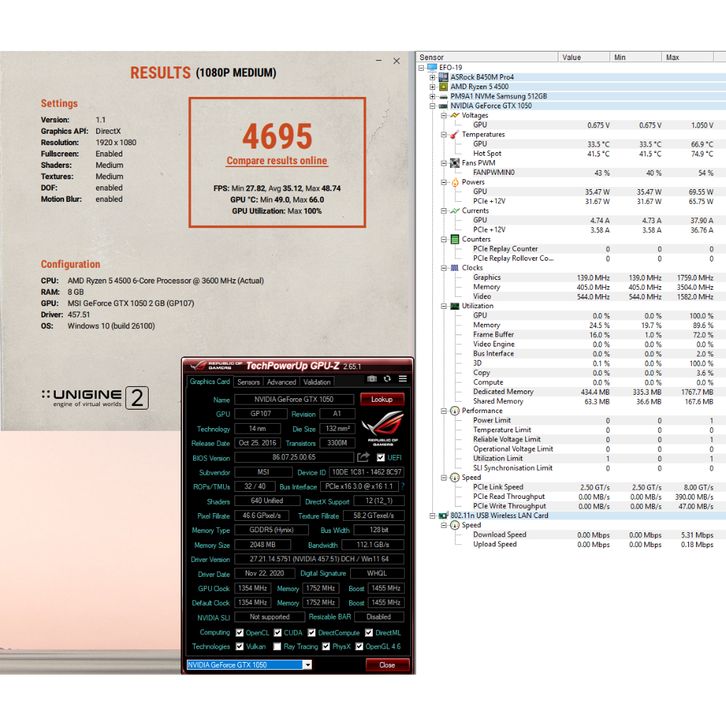The image size is (726, 726).
Task: Click the Value column header
Action: (x=583, y=57)
